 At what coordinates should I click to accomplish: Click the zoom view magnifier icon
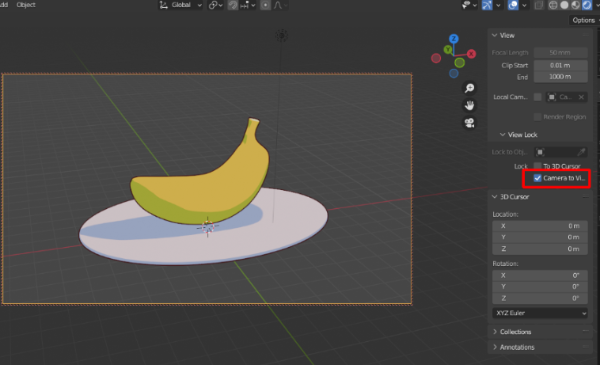(470, 88)
